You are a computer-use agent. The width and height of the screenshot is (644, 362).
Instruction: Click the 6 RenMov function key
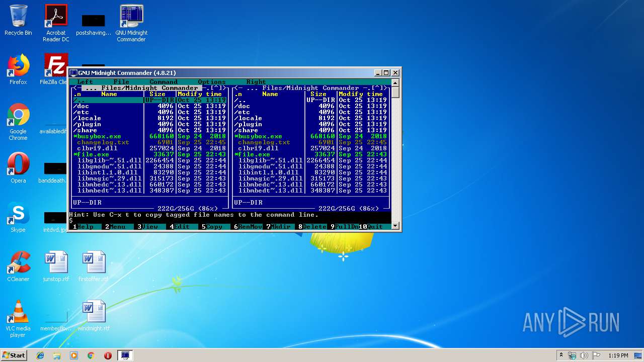tap(248, 227)
